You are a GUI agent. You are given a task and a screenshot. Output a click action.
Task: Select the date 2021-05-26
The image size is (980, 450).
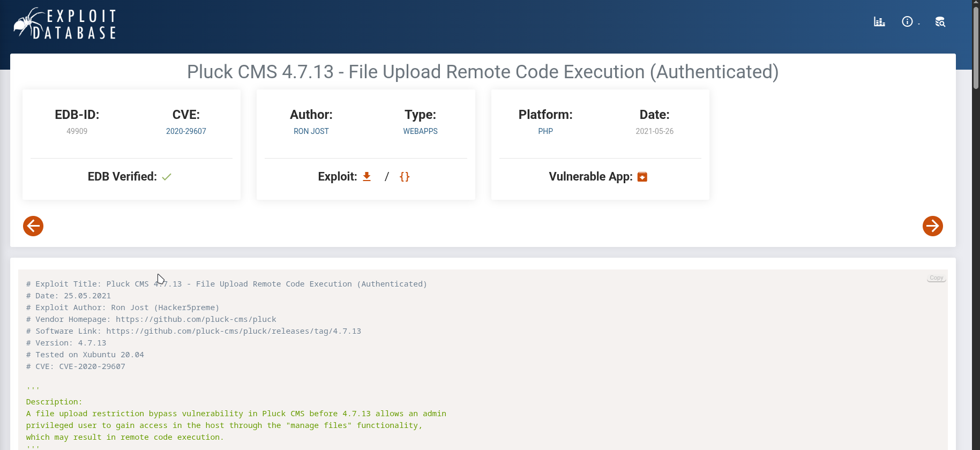(x=655, y=131)
